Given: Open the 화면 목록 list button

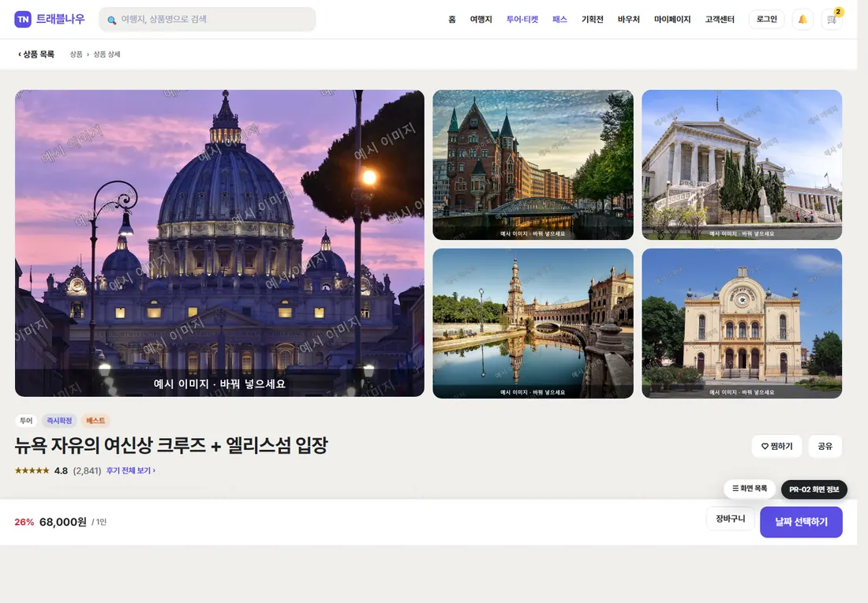Looking at the screenshot, I should point(750,489).
